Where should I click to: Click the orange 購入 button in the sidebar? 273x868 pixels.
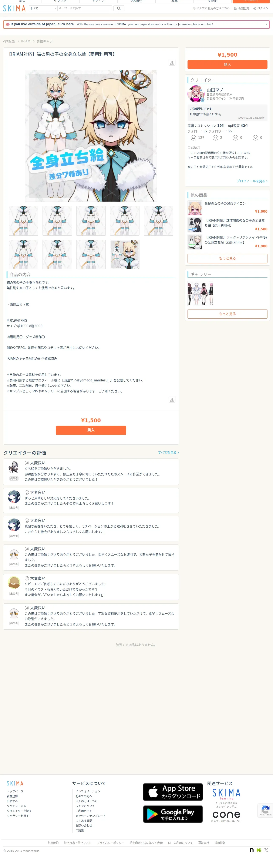coord(227,64)
